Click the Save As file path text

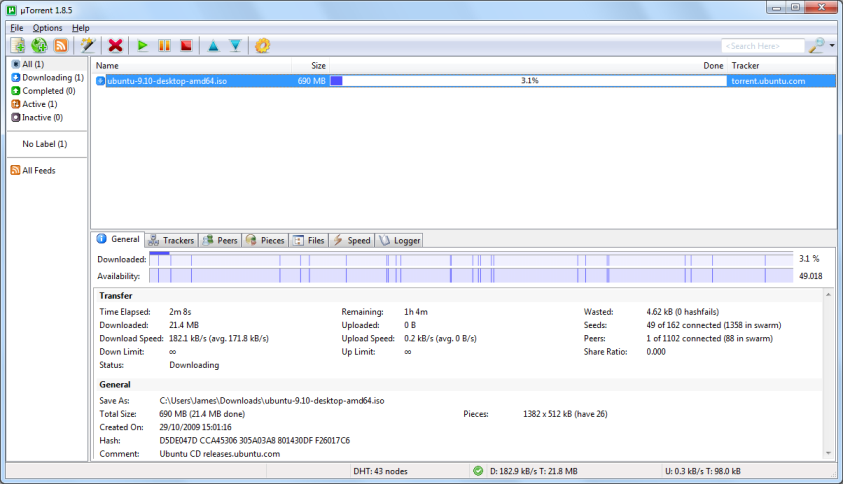[x=272, y=401]
